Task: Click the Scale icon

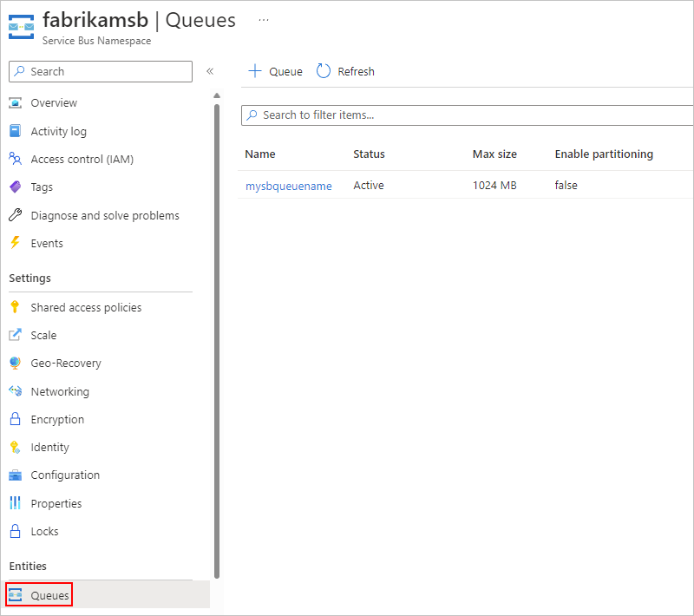Action: coord(16,335)
